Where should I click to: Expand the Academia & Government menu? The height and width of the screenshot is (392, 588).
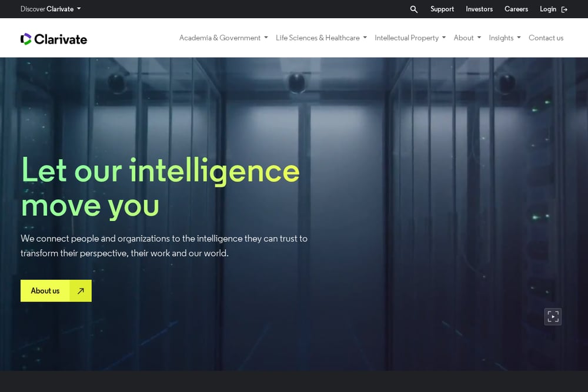click(x=223, y=38)
